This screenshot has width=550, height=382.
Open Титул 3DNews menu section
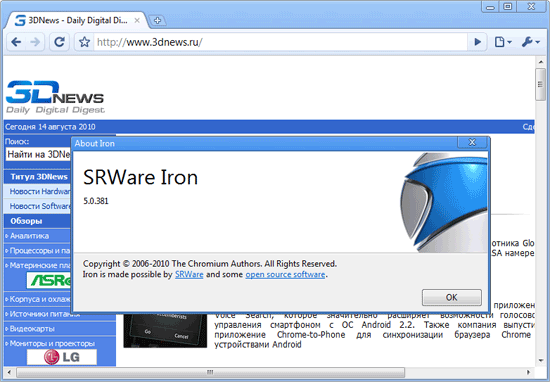[x=39, y=177]
